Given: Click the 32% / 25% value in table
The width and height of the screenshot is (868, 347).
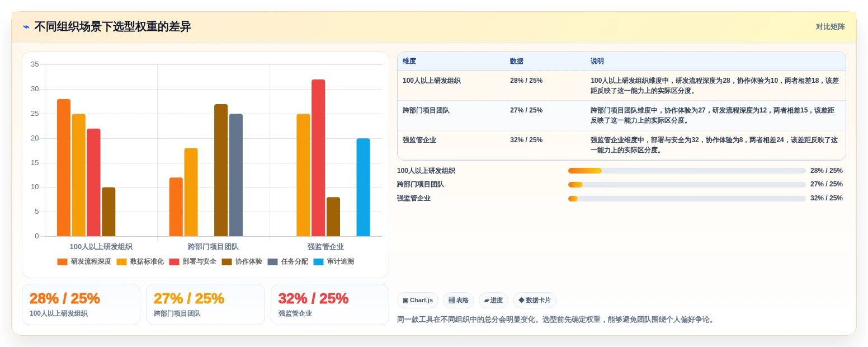Looking at the screenshot, I should click(x=526, y=140).
